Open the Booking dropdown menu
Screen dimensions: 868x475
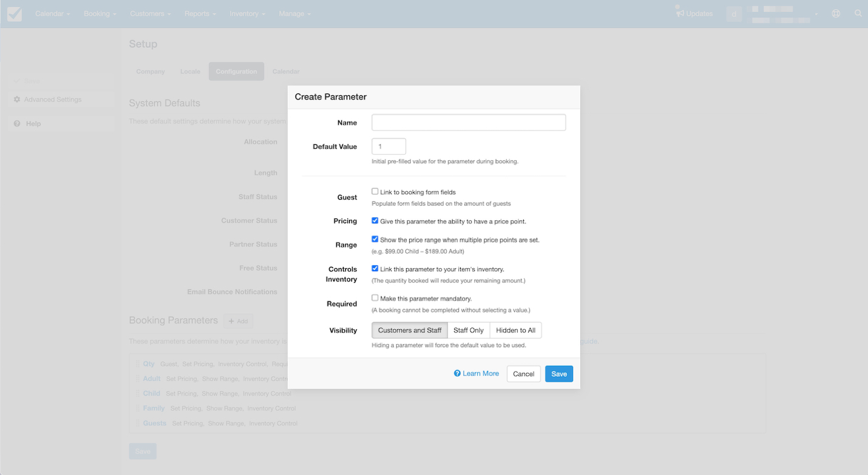100,13
